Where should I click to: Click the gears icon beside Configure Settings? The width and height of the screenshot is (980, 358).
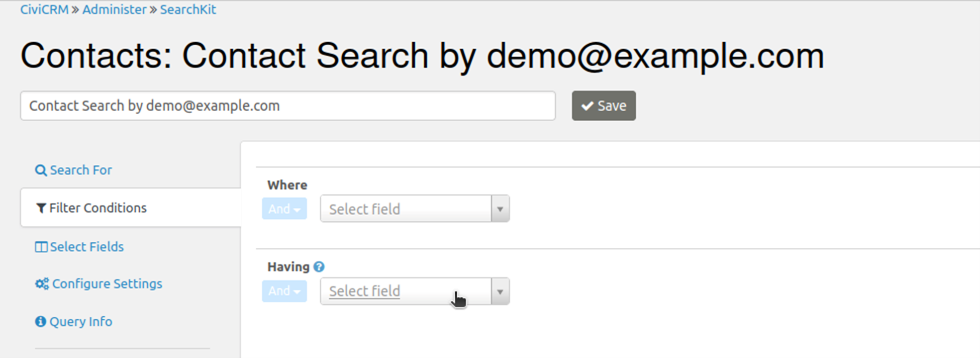coord(42,284)
